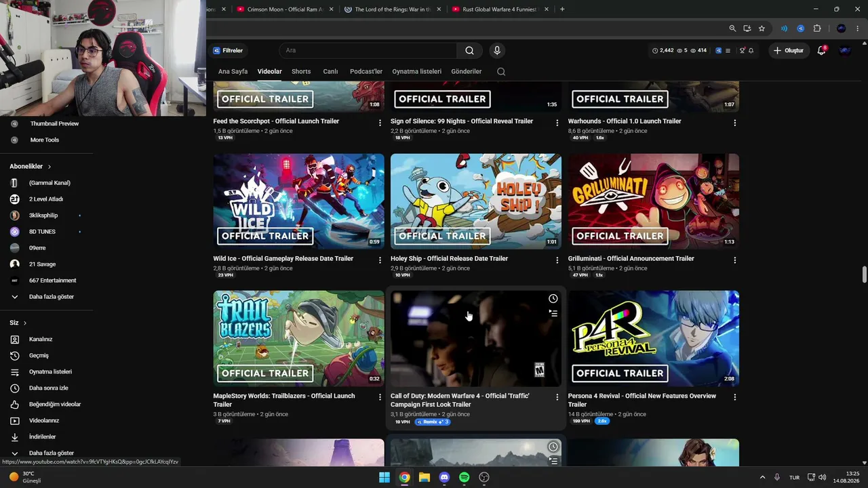The image size is (868, 488).
Task: Switch to Lord of the Rings browser tab
Action: tap(393, 9)
